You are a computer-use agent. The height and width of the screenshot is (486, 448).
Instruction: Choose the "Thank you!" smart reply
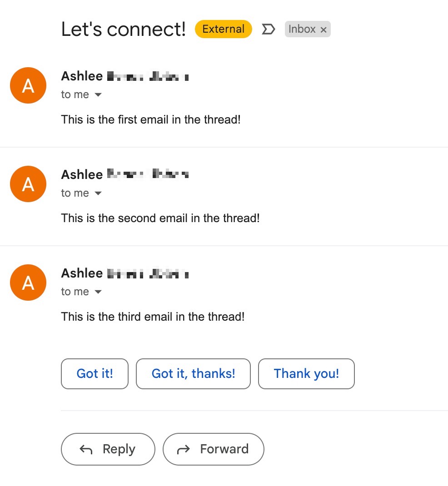[x=306, y=374]
